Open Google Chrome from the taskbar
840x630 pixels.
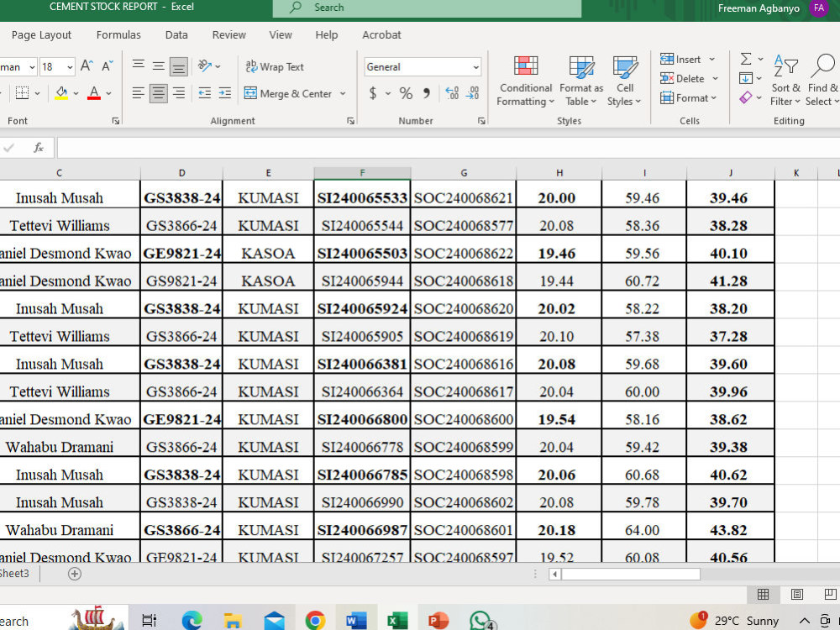[315, 620]
